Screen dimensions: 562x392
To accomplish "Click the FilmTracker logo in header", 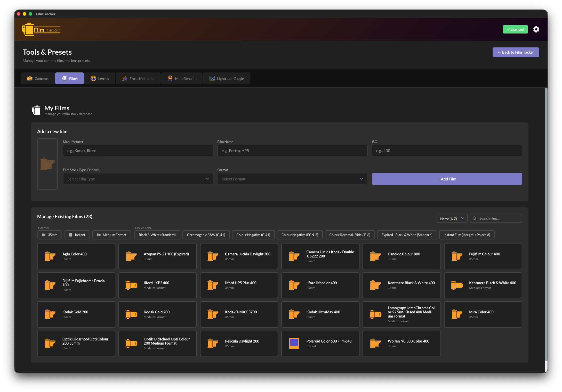I will [x=41, y=30].
